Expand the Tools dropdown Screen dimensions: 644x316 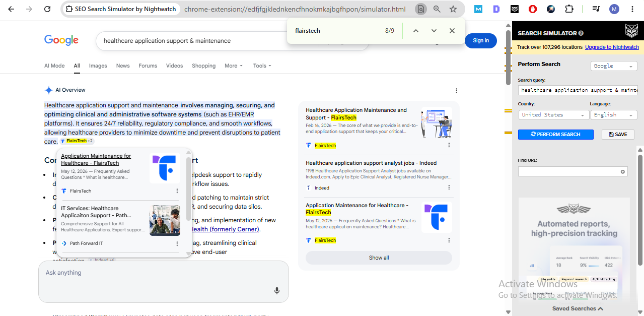coord(262,66)
